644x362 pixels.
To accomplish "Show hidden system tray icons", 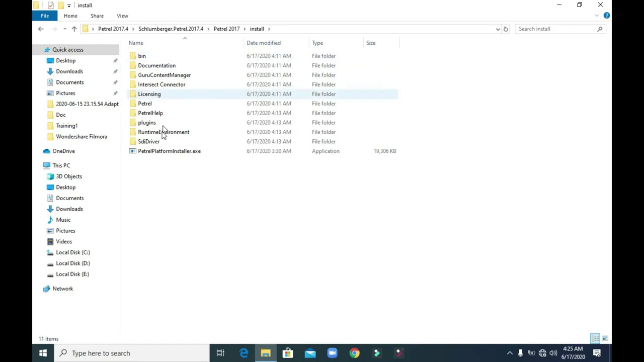I will (x=509, y=353).
